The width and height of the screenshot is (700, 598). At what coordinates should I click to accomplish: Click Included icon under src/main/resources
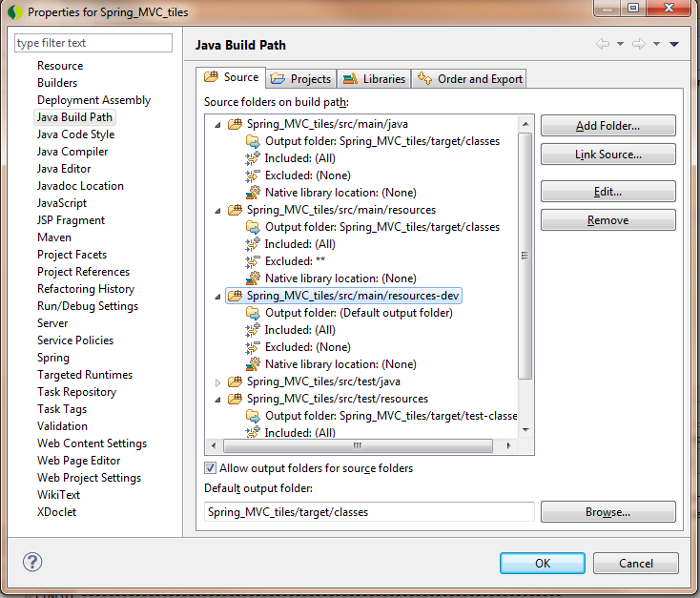point(253,244)
